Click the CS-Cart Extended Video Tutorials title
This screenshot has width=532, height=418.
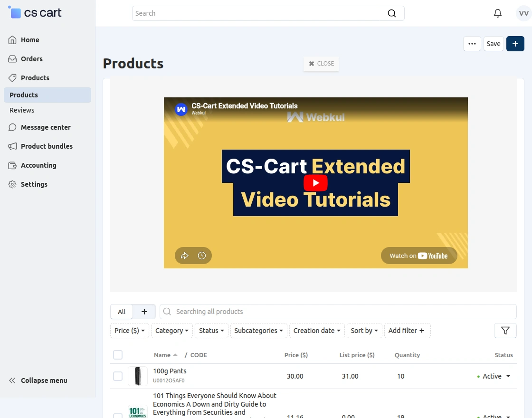coord(245,106)
